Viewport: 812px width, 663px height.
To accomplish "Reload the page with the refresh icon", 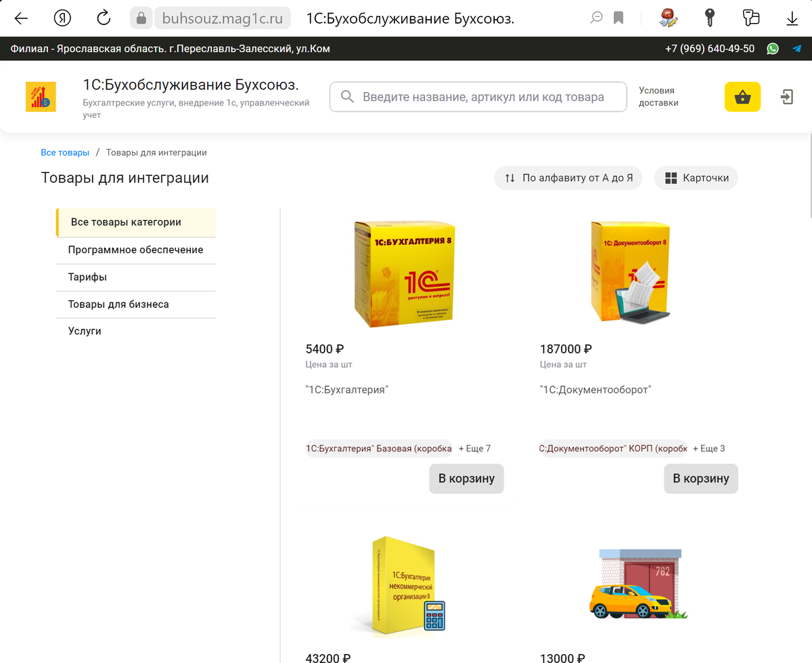I will (x=104, y=18).
